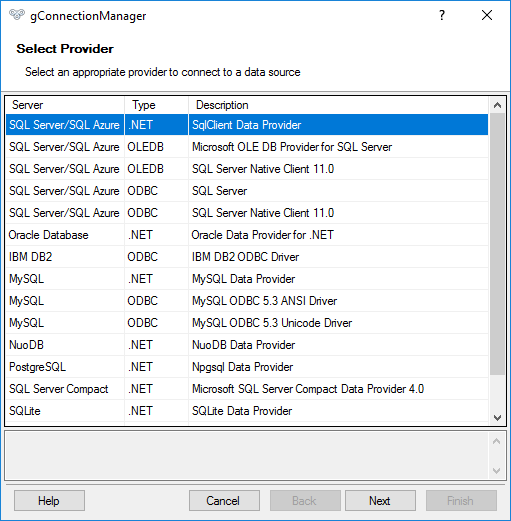Click Npgsql Data Provider description
511x521 pixels.
pos(242,367)
